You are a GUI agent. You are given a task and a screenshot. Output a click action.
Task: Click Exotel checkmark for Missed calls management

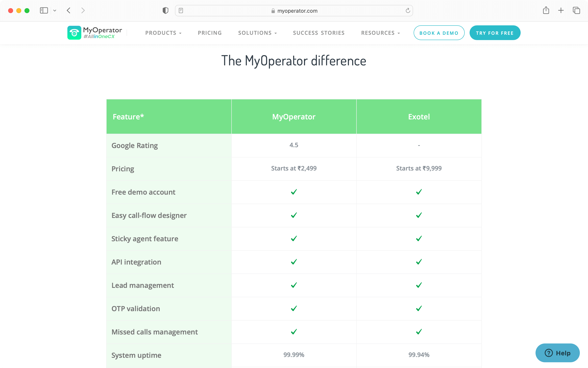click(419, 332)
